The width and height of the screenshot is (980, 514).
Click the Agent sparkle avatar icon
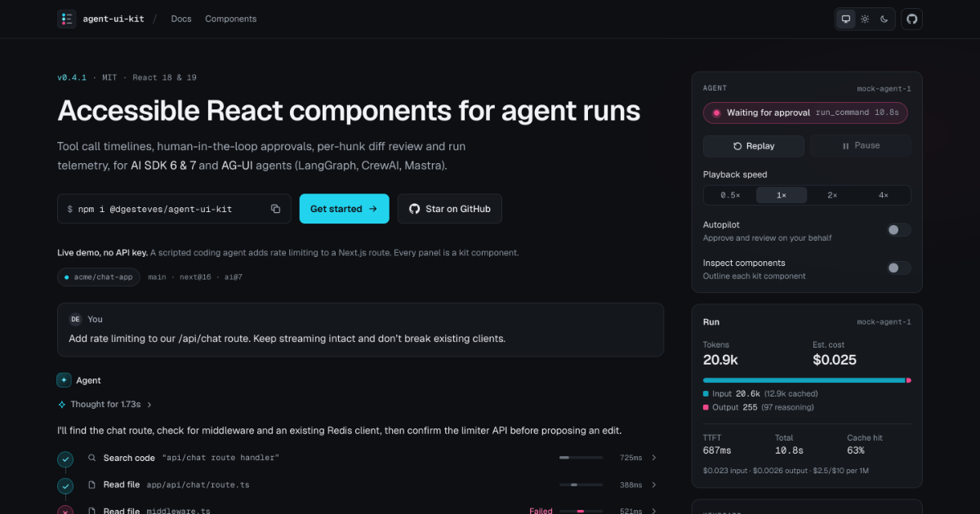(x=64, y=380)
